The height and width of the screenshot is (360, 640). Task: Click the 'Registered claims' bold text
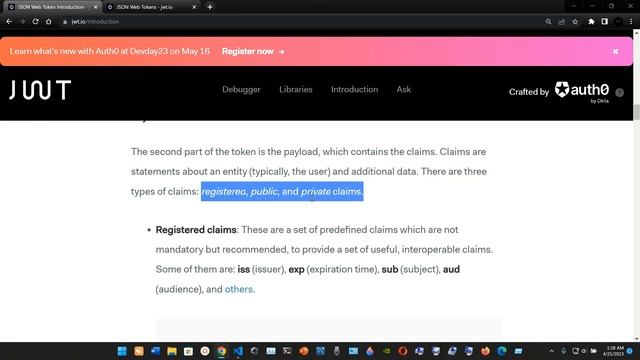click(x=196, y=230)
